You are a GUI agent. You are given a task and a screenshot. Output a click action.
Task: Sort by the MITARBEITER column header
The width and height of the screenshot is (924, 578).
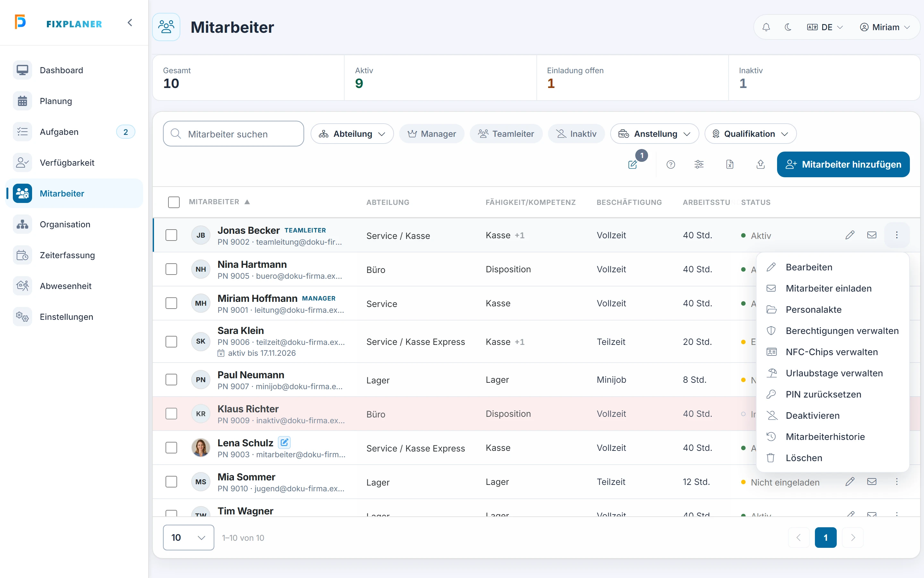click(x=219, y=202)
